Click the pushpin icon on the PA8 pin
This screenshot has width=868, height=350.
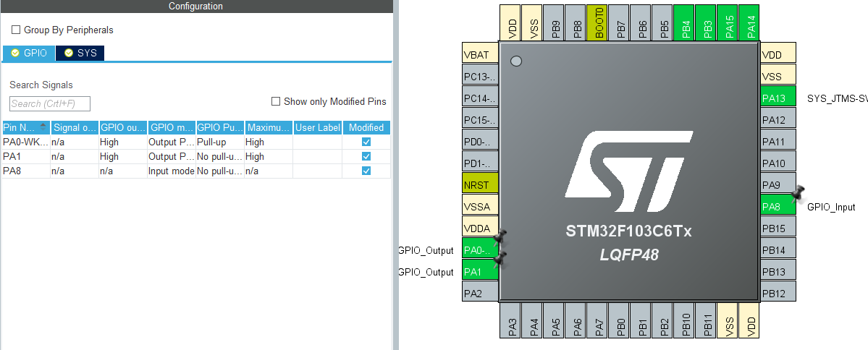(798, 193)
